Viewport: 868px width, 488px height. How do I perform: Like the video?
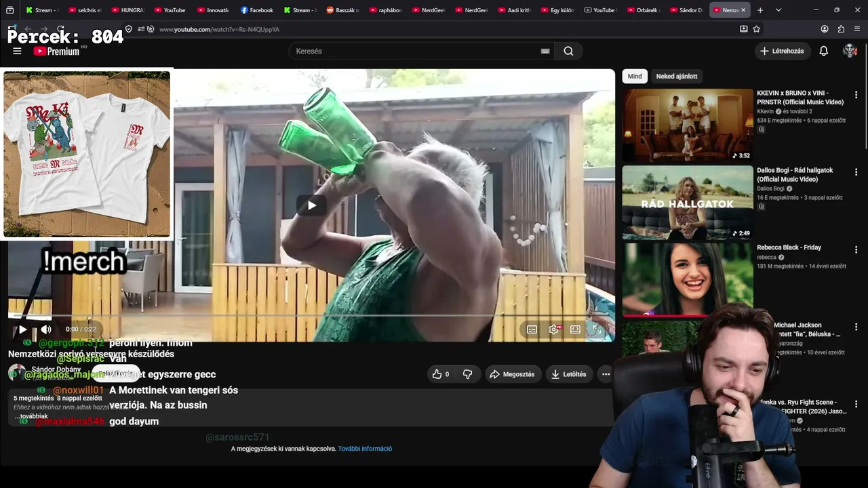pyautogui.click(x=441, y=374)
